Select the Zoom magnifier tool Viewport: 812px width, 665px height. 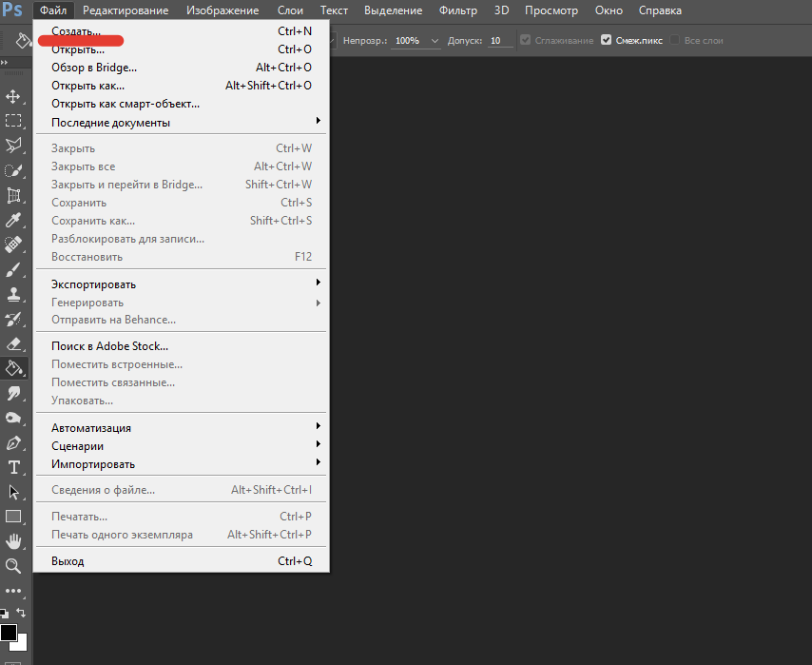click(x=13, y=566)
